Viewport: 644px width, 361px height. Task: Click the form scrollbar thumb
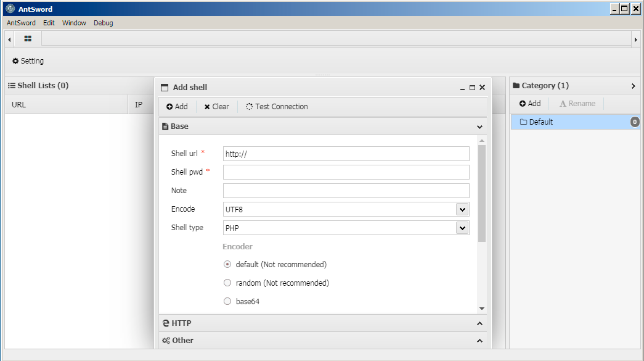click(x=482, y=193)
